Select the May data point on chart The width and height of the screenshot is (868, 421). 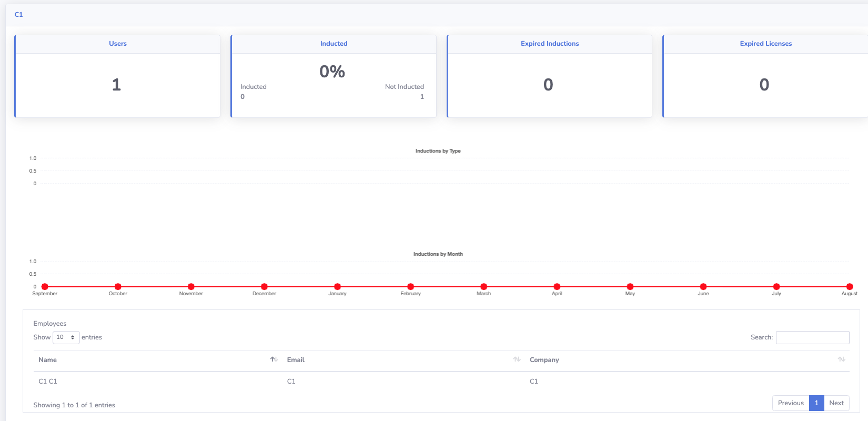click(630, 287)
